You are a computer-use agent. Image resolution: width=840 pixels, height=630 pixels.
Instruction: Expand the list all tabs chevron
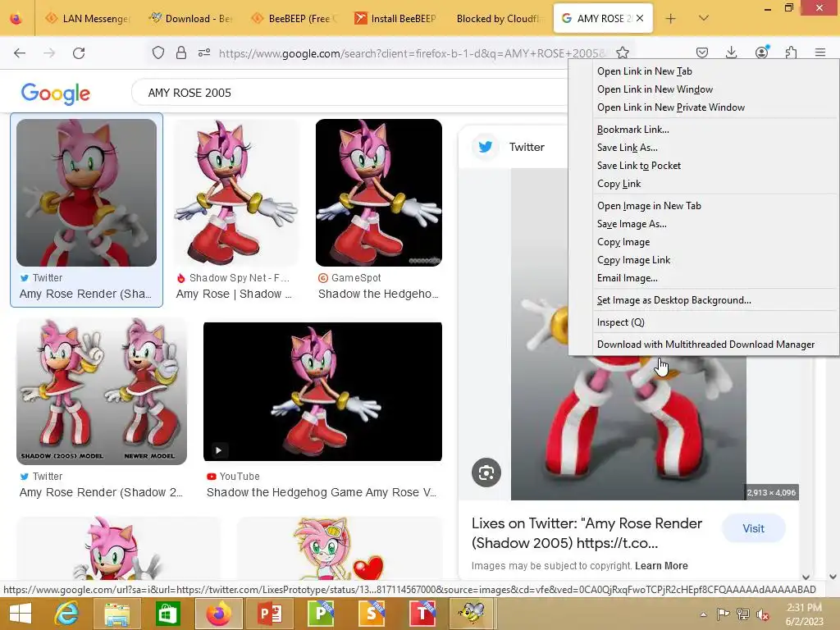704,18
